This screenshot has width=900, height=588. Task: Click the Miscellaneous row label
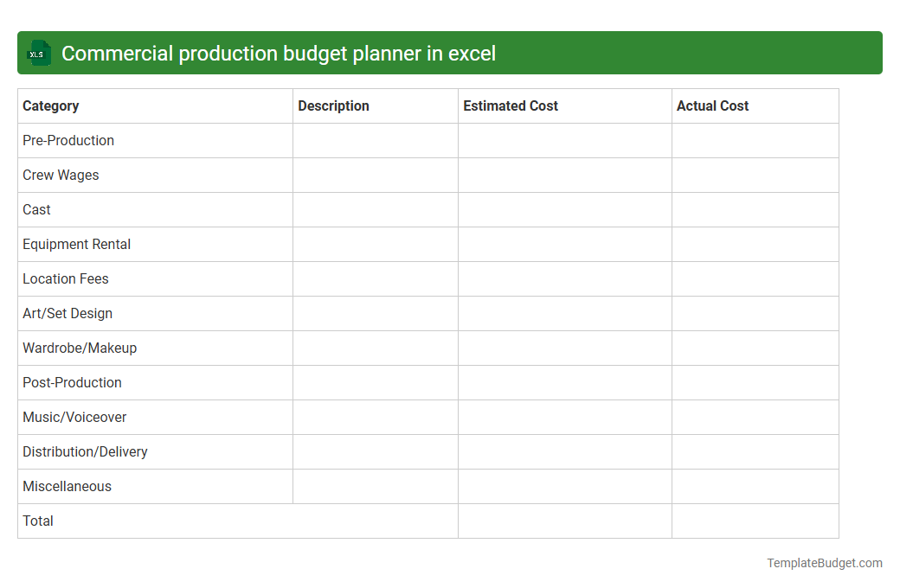point(67,486)
